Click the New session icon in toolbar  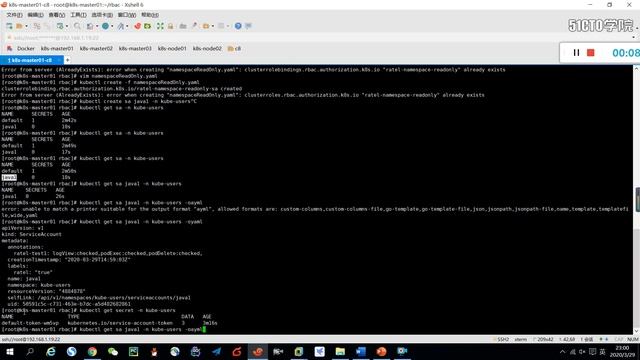pyautogui.click(x=9, y=26)
